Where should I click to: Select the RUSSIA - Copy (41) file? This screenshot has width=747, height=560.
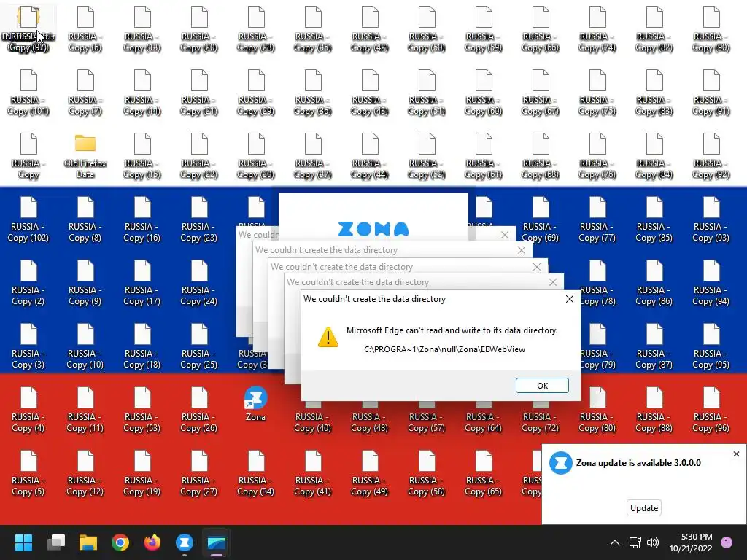coord(312,472)
